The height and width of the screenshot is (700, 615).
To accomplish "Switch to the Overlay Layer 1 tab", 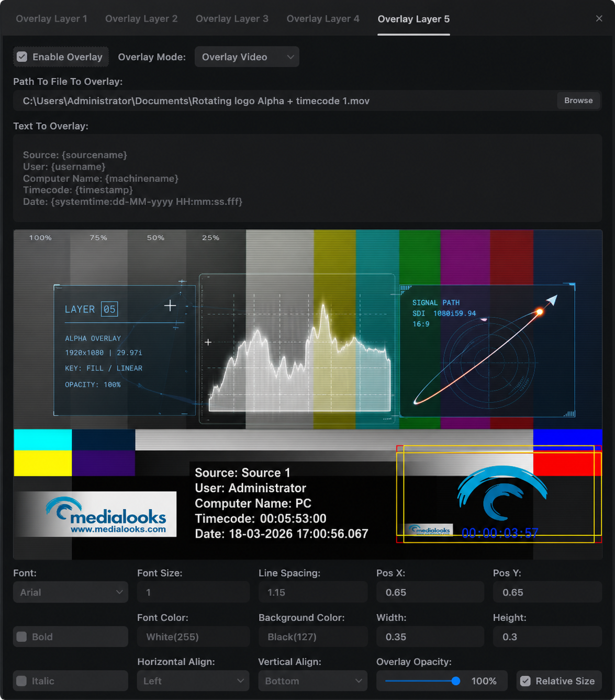I will tap(51, 19).
